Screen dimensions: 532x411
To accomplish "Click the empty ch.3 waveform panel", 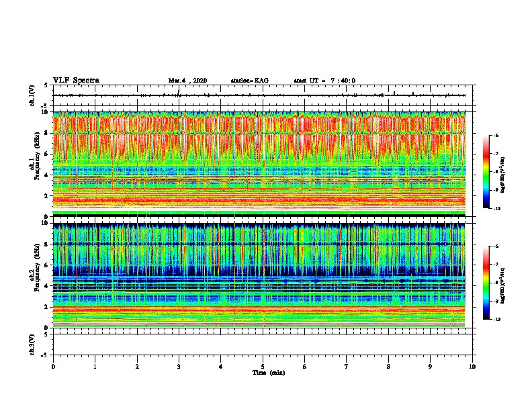I will click(263, 345).
